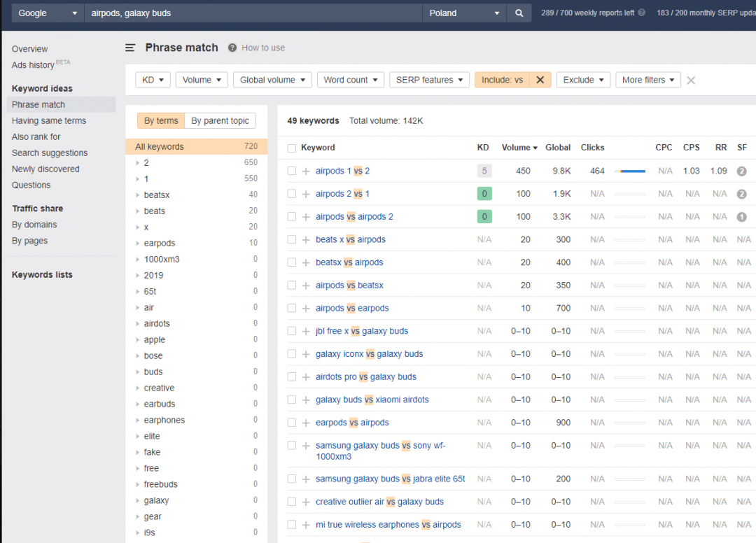
Task: Click the keyword search input field
Action: tap(245, 12)
